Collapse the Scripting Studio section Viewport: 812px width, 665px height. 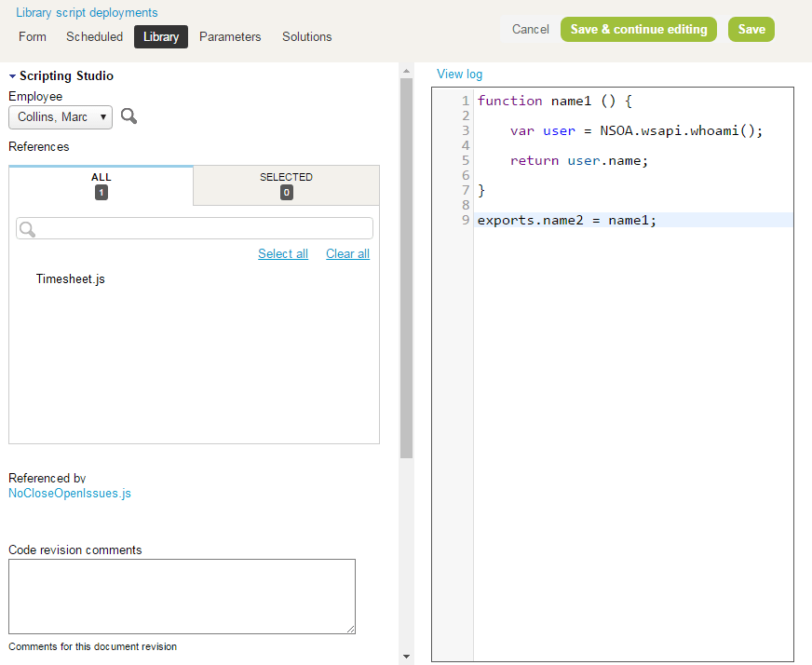[x=12, y=76]
